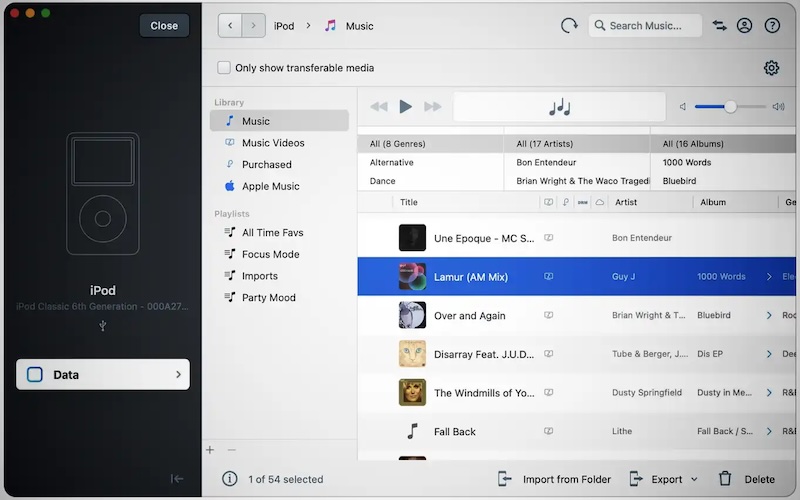The width and height of the screenshot is (800, 500).
Task: Adjust the volume slider knob
Action: (x=730, y=107)
